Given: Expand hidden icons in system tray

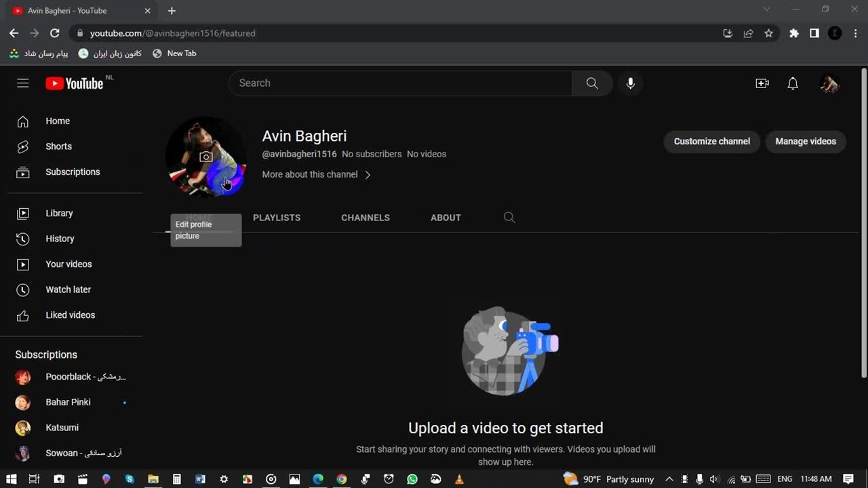Looking at the screenshot, I should coord(669,479).
